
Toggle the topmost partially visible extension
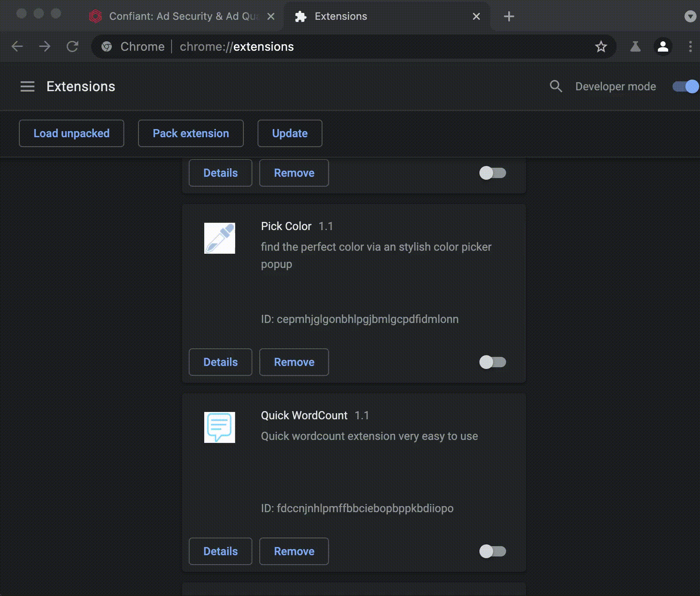tap(493, 173)
